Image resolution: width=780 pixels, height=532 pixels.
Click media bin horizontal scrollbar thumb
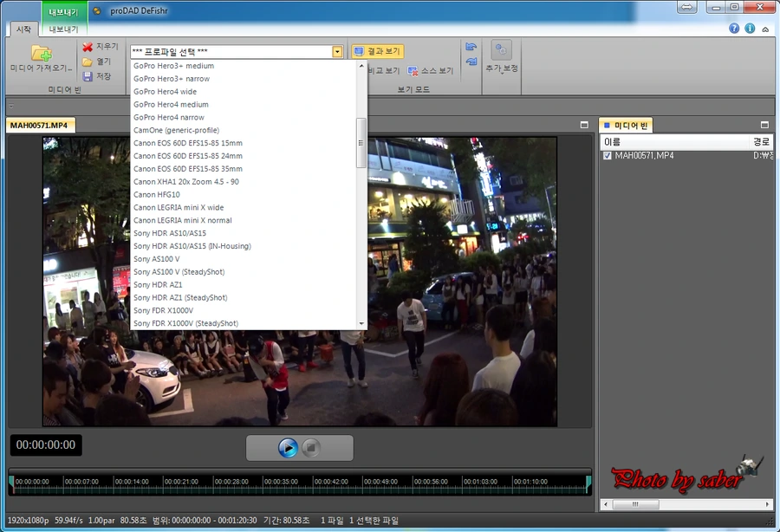click(636, 504)
